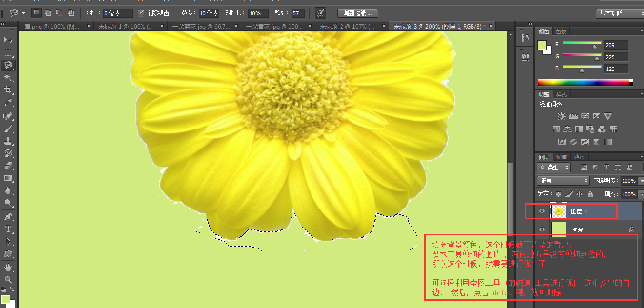Select the Custom Shape tool
The height and width of the screenshot is (308, 644).
(x=8, y=254)
